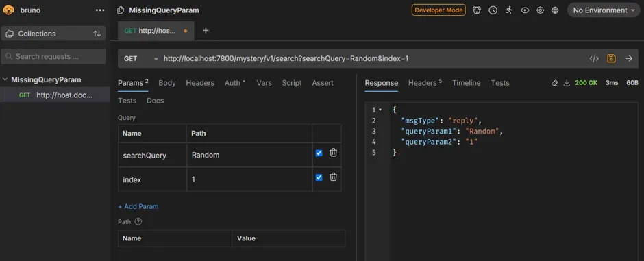This screenshot has width=644, height=261.
Task: Click the 60B response size
Action: 632,83
